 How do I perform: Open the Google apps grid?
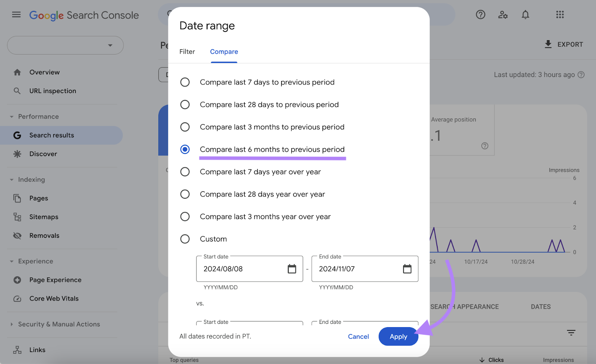pos(560,15)
